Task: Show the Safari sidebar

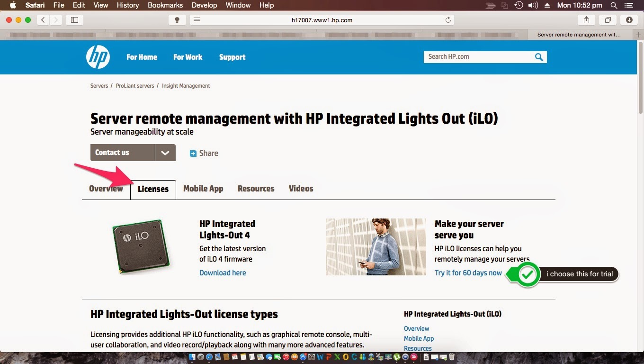Action: pyautogui.click(x=74, y=19)
